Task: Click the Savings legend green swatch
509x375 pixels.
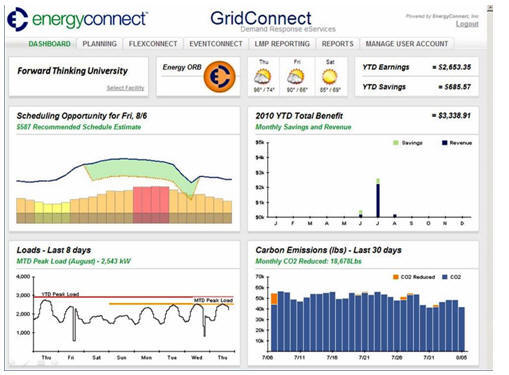Action: (x=396, y=143)
